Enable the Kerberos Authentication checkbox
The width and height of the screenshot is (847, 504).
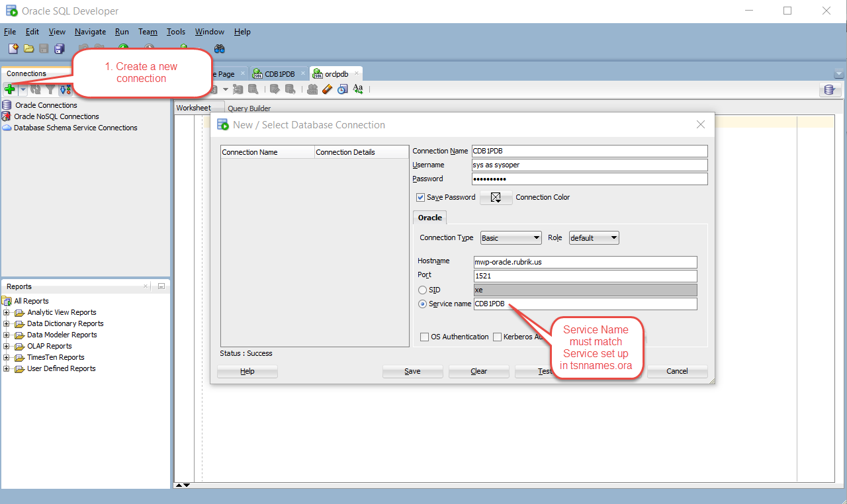pos(497,337)
